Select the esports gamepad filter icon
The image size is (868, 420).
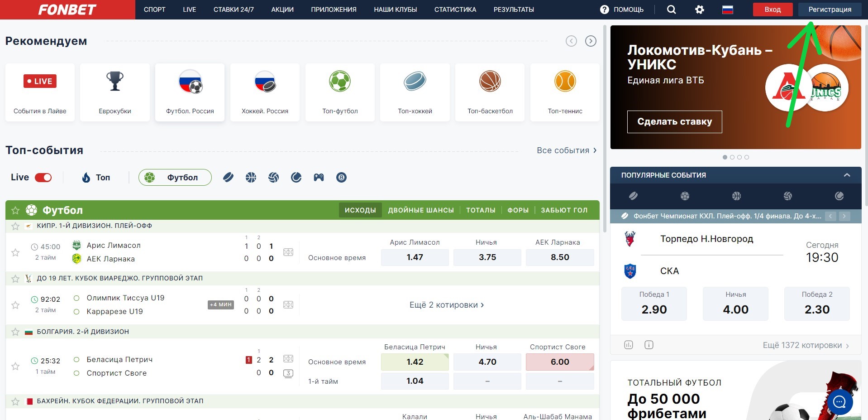coord(319,178)
